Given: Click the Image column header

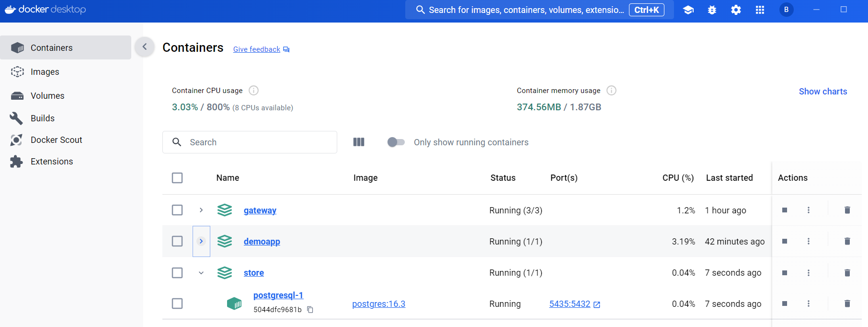Looking at the screenshot, I should (x=365, y=178).
